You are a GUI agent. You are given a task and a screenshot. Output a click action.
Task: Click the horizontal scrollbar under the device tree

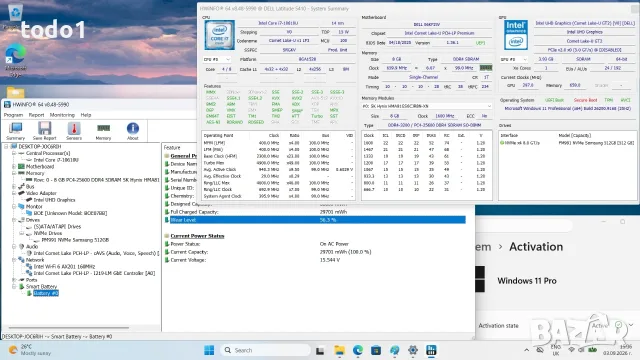[x=69, y=328]
